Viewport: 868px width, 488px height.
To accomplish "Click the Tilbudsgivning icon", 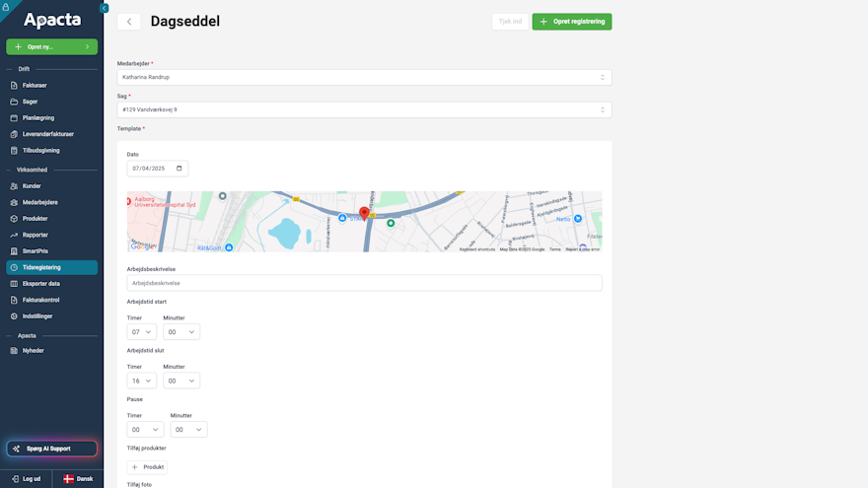I will (x=14, y=151).
